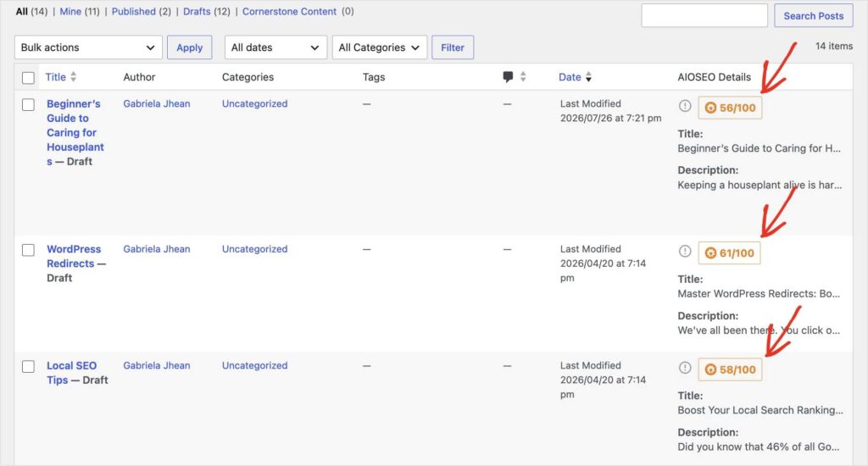
Task: Switch to Published posts view
Action: tap(133, 11)
